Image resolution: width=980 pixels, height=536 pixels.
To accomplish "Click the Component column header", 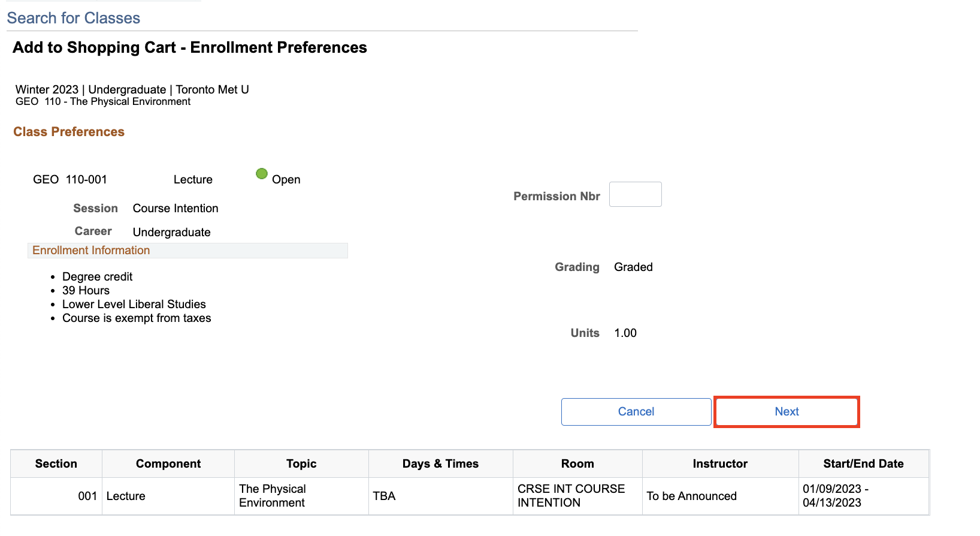I will [168, 463].
